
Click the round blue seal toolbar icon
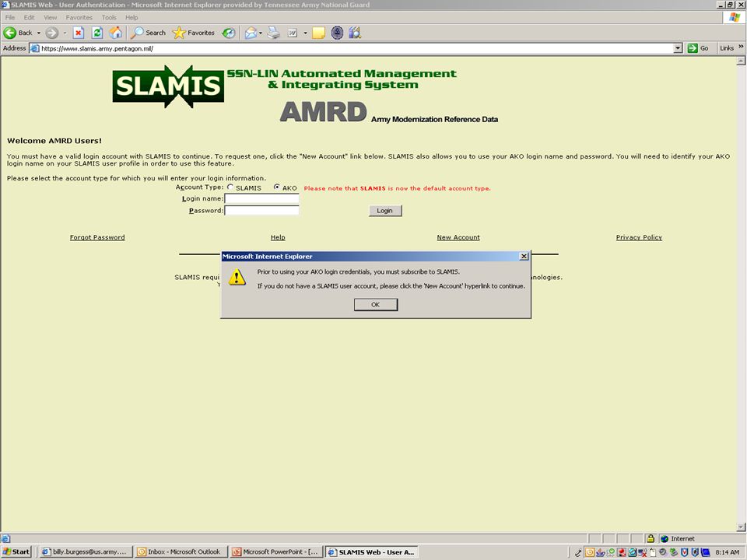337,33
